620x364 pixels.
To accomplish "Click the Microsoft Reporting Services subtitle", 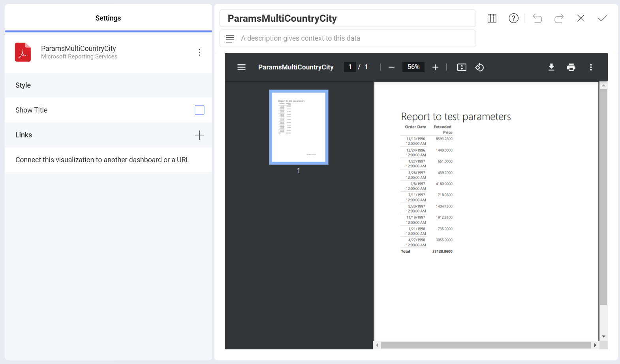I will [79, 57].
